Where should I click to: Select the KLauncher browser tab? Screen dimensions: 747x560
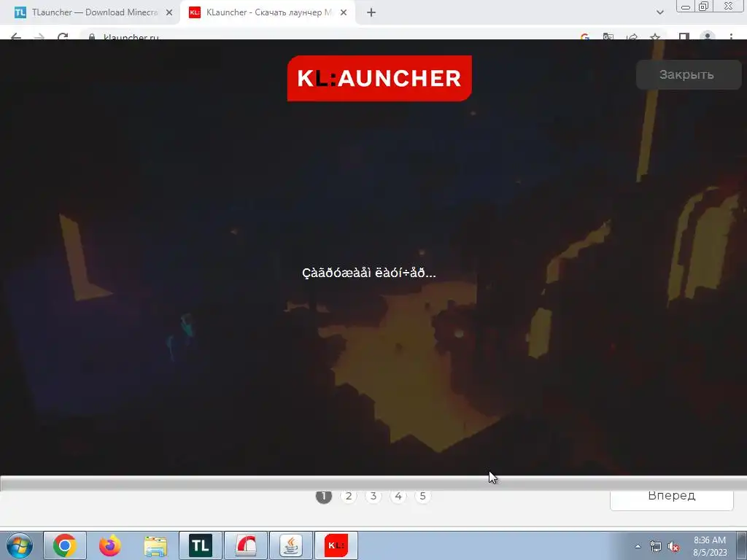tap(267, 12)
